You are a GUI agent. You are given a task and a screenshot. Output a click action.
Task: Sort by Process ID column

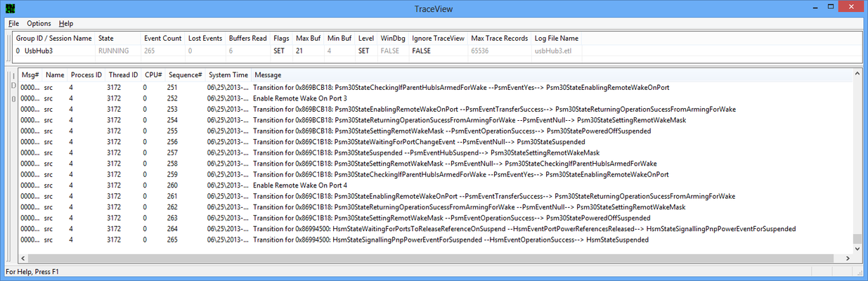[85, 74]
